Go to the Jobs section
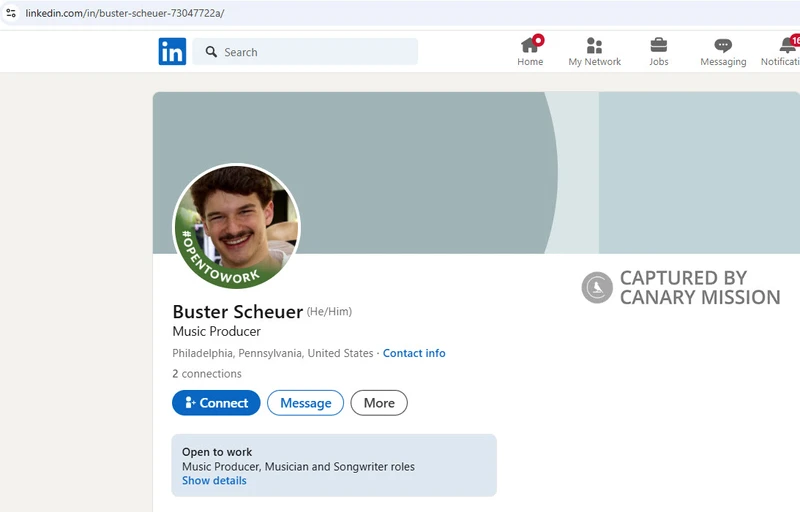The height and width of the screenshot is (512, 800). click(659, 52)
